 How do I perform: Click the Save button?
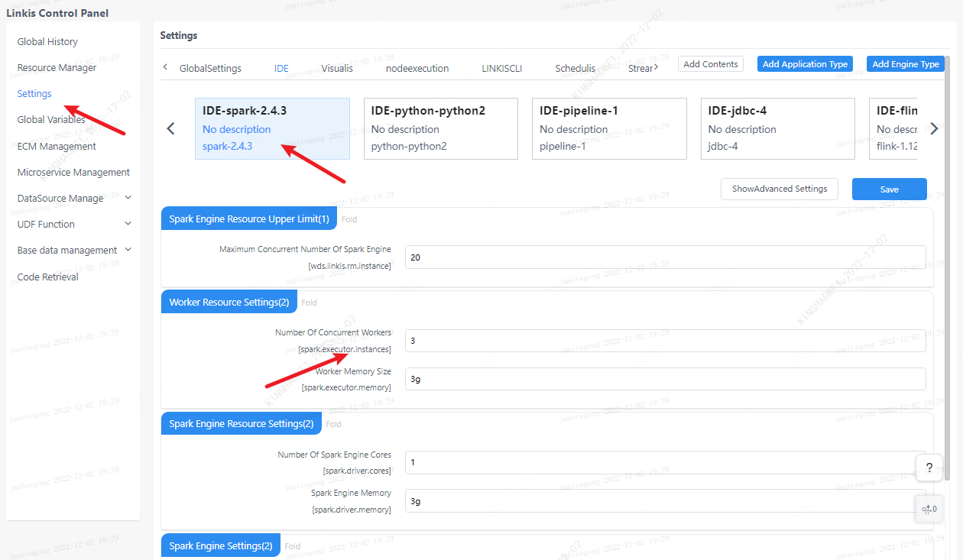tap(889, 189)
